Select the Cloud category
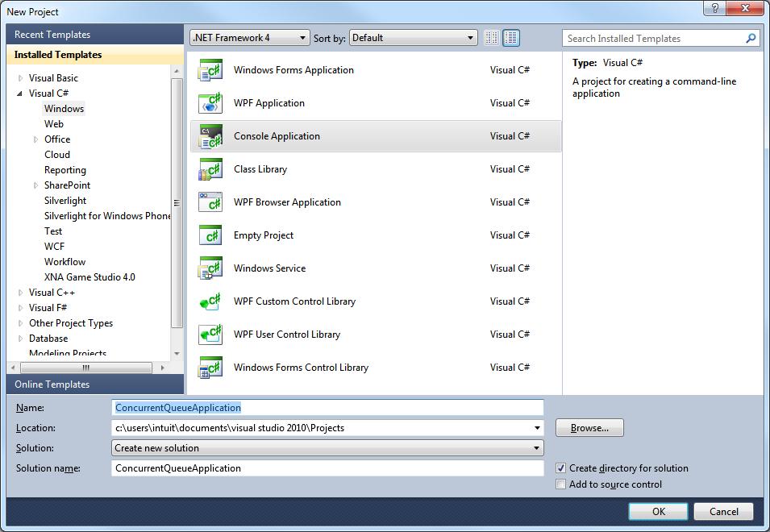Screen dimensions: 770x532 point(57,155)
